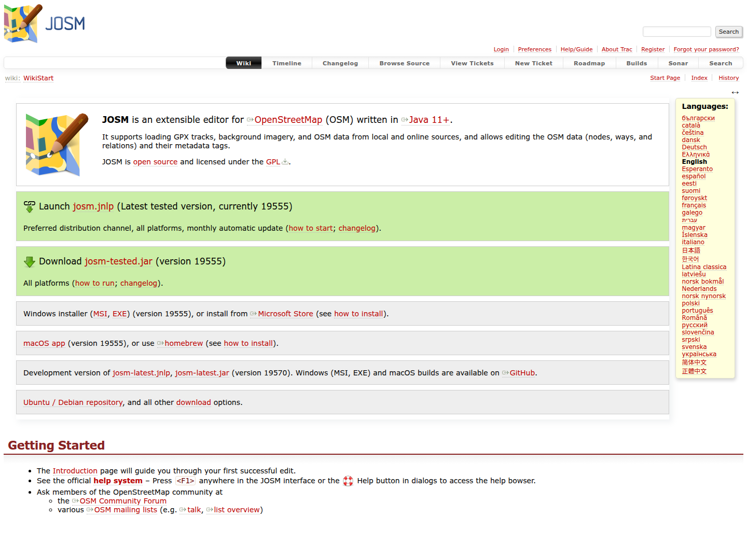Select the italiano language link
The height and width of the screenshot is (560, 747).
point(693,242)
